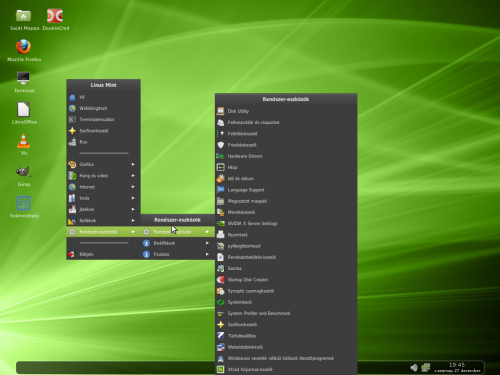500x375 pixels.
Task: Open Szoftverkezelő in the system tools list
Action: 286,324
